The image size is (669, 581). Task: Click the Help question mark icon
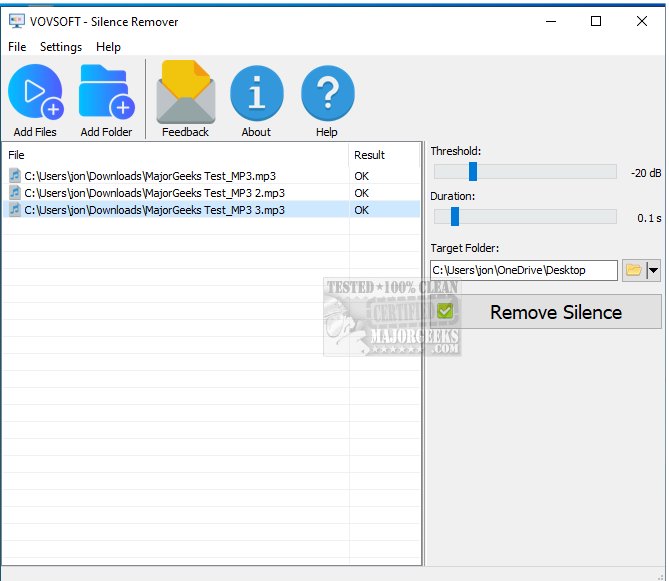coord(327,93)
